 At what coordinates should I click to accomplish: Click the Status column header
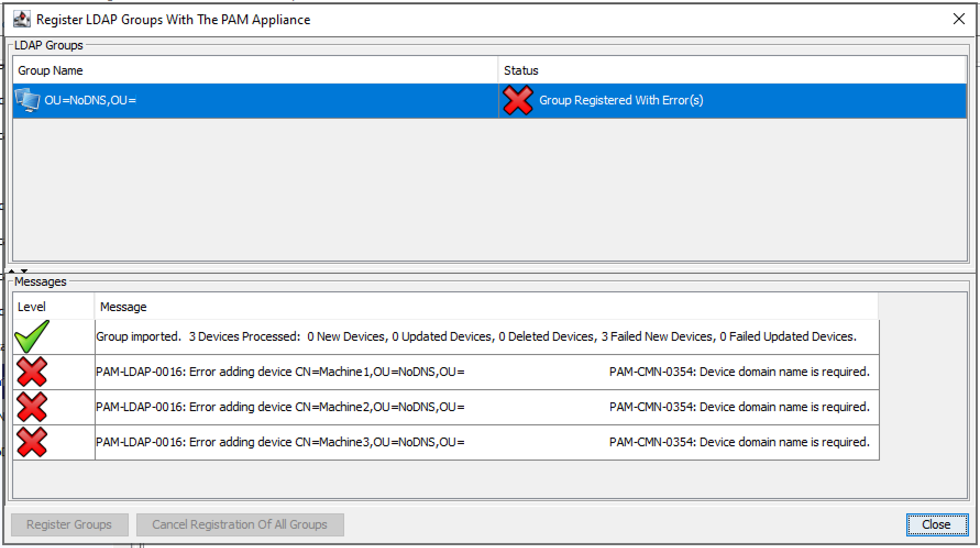[x=731, y=70]
